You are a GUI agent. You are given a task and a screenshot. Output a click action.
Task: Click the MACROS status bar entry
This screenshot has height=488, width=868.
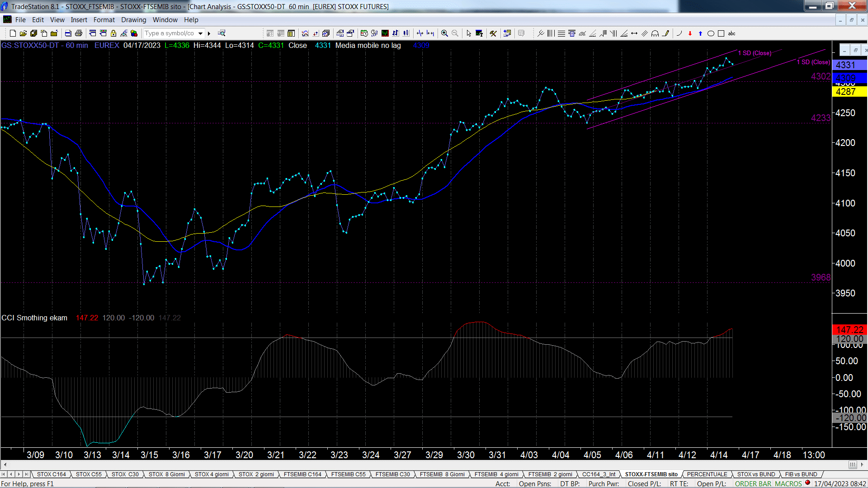[x=788, y=484]
